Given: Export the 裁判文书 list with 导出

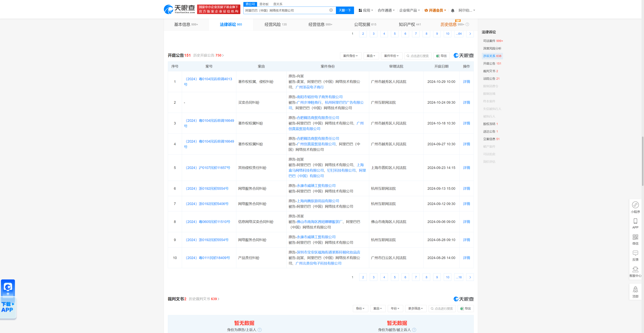Looking at the screenshot, I should point(466,309).
